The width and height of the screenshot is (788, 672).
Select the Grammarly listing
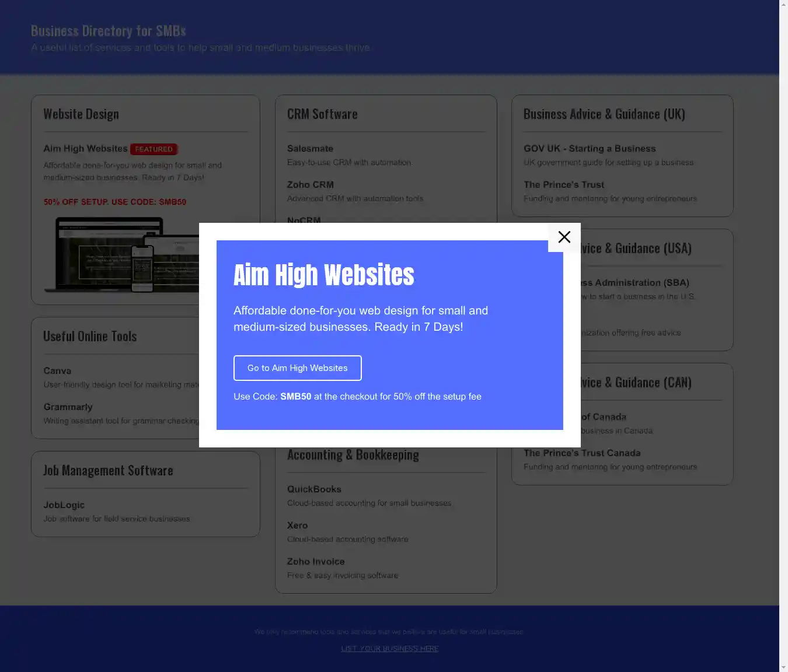pos(68,407)
